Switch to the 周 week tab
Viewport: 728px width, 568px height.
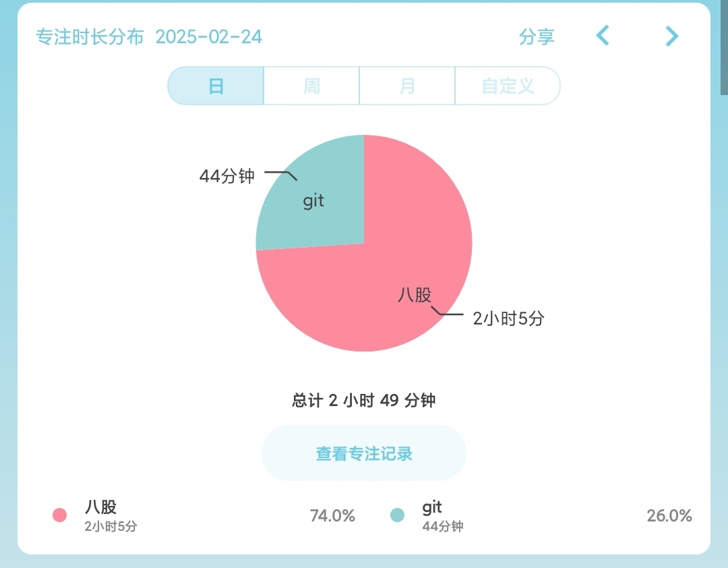point(311,86)
